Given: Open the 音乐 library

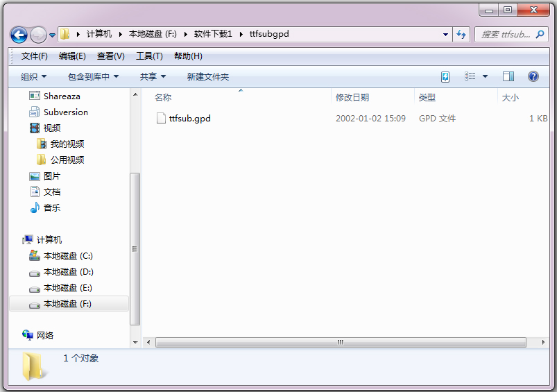Looking at the screenshot, I should tap(45, 208).
